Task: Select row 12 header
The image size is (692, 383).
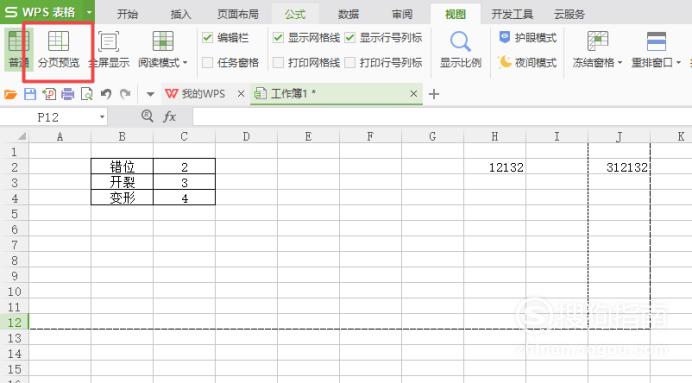Action: [x=15, y=322]
